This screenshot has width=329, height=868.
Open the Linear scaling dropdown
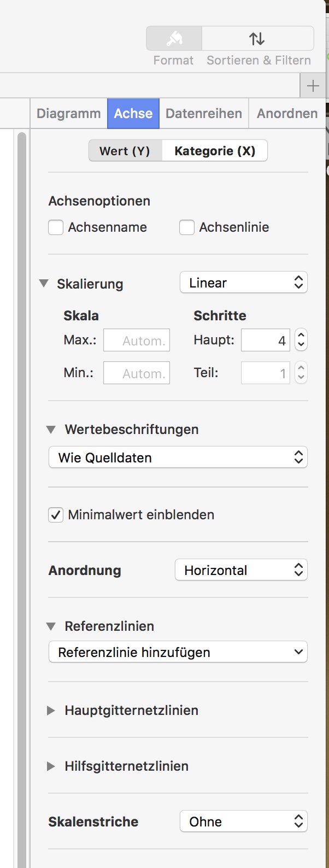tap(244, 283)
